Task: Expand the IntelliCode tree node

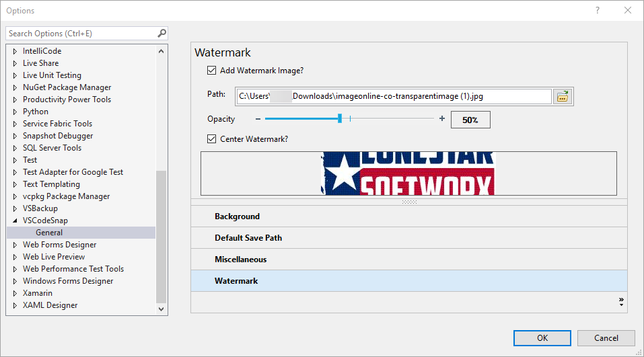Action: coord(15,51)
